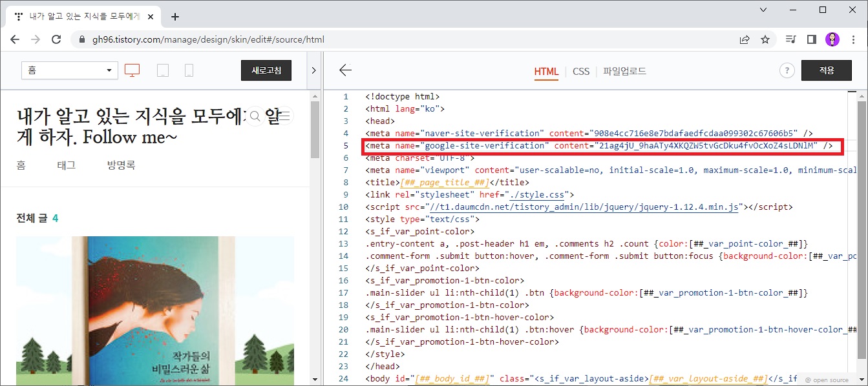868x386 pixels.
Task: Click 전체 글 heading text
Action: coord(32,218)
